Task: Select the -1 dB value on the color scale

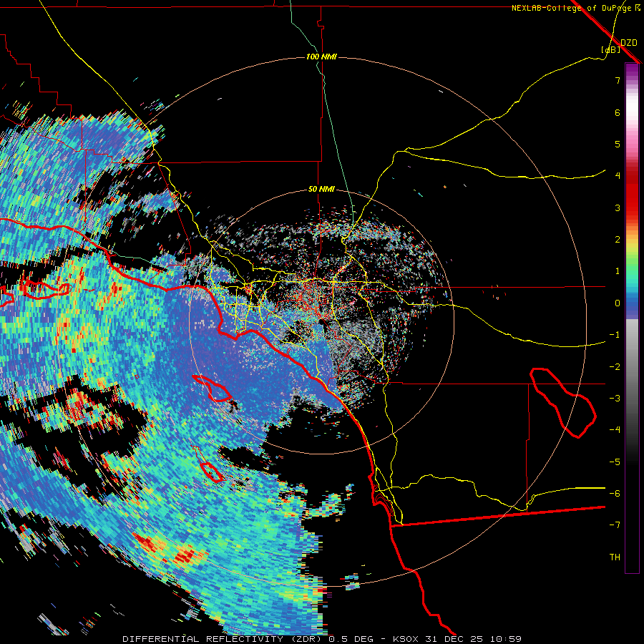Action: [x=615, y=335]
